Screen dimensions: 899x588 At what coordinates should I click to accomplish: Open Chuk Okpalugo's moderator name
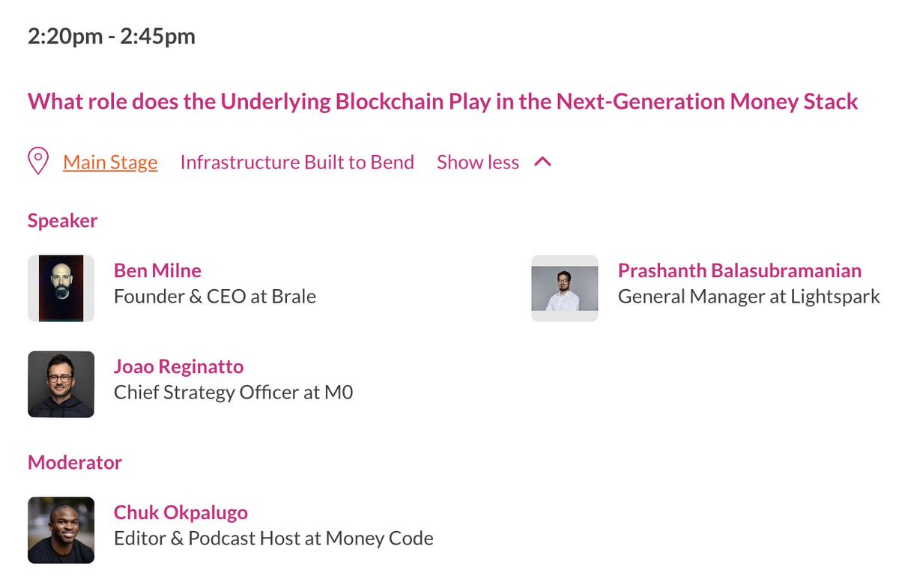click(181, 512)
